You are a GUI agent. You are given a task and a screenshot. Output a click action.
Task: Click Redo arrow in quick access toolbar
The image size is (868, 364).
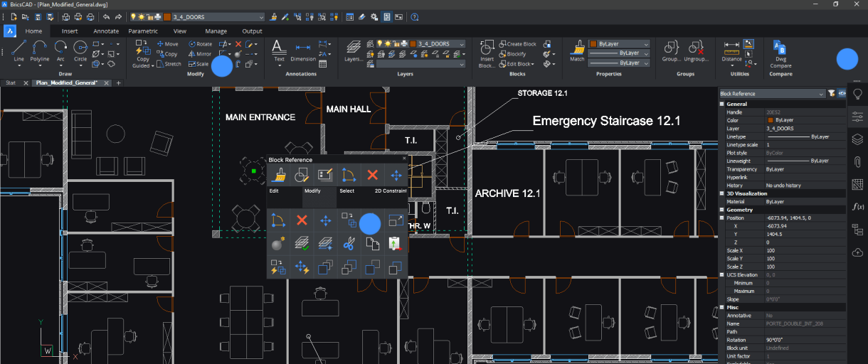[x=118, y=16]
